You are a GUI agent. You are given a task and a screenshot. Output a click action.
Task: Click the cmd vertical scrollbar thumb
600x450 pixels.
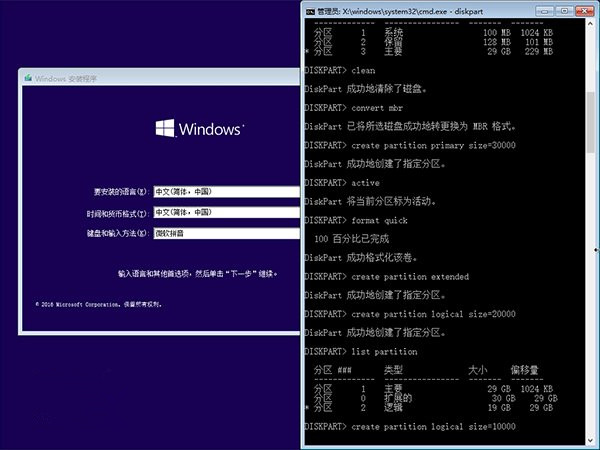(590, 122)
